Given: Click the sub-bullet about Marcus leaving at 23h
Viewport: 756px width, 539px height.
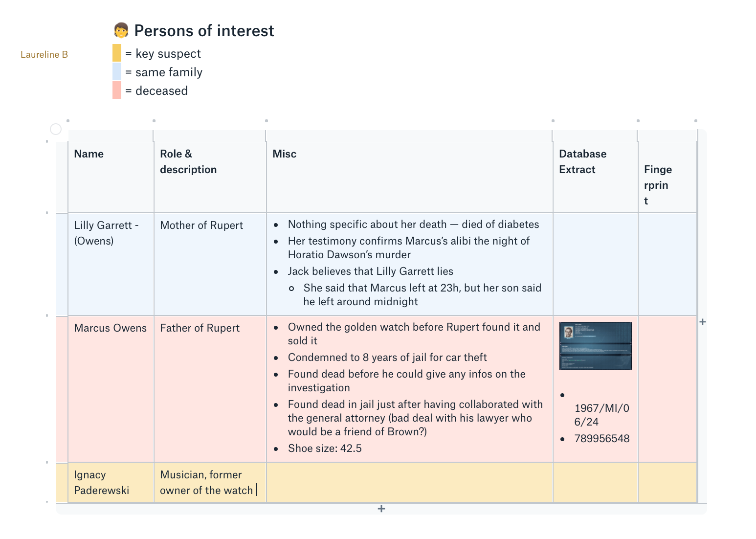Looking at the screenshot, I should click(422, 294).
